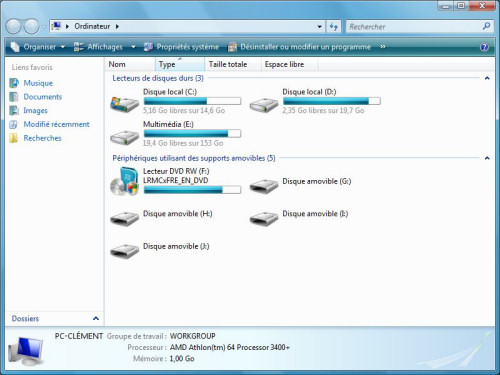This screenshot has width=500, height=375.
Task: Expand the Affichages dropdown arrow
Action: 133,47
